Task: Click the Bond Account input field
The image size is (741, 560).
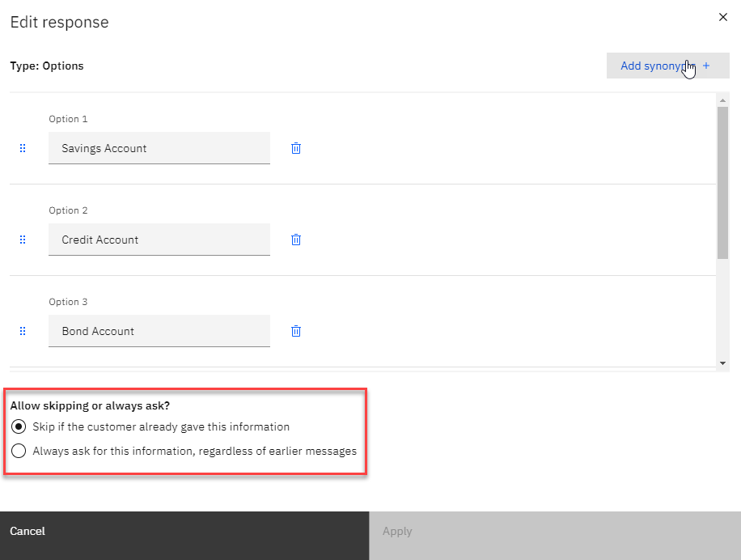Action: tap(159, 331)
